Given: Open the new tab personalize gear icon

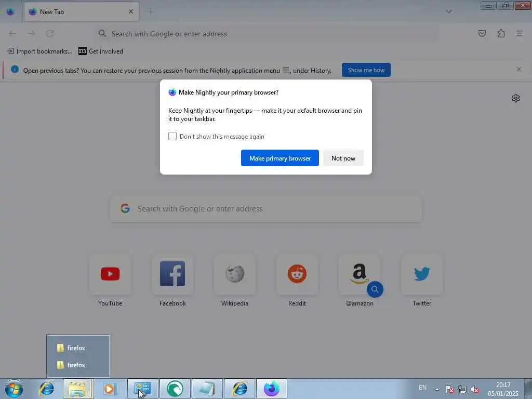Looking at the screenshot, I should [516, 98].
